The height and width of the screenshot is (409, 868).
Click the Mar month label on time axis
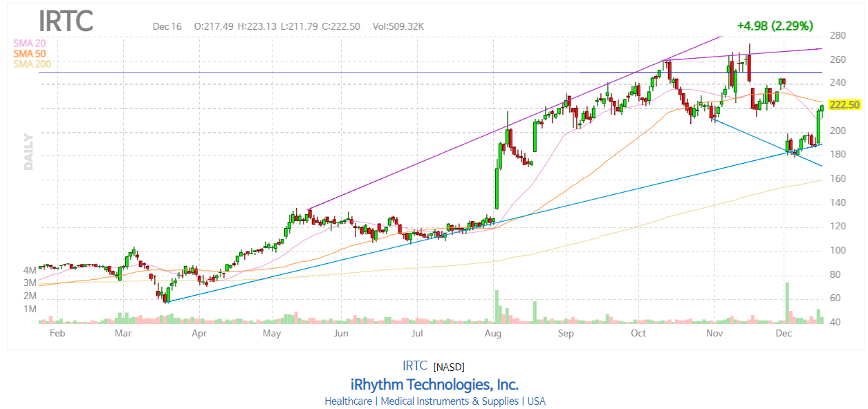[123, 334]
